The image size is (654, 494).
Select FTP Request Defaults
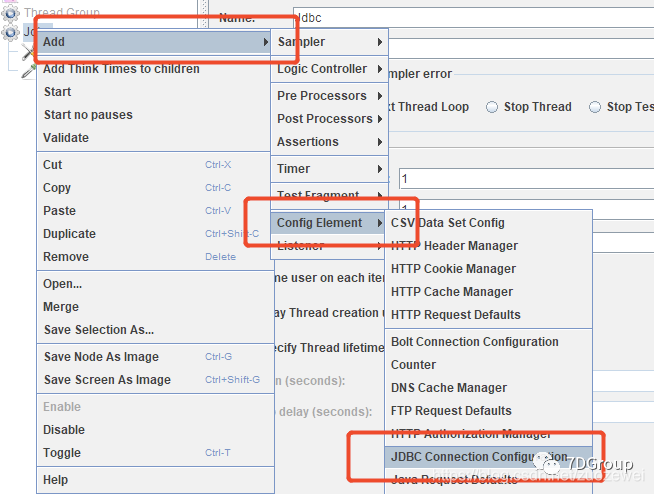click(489, 411)
